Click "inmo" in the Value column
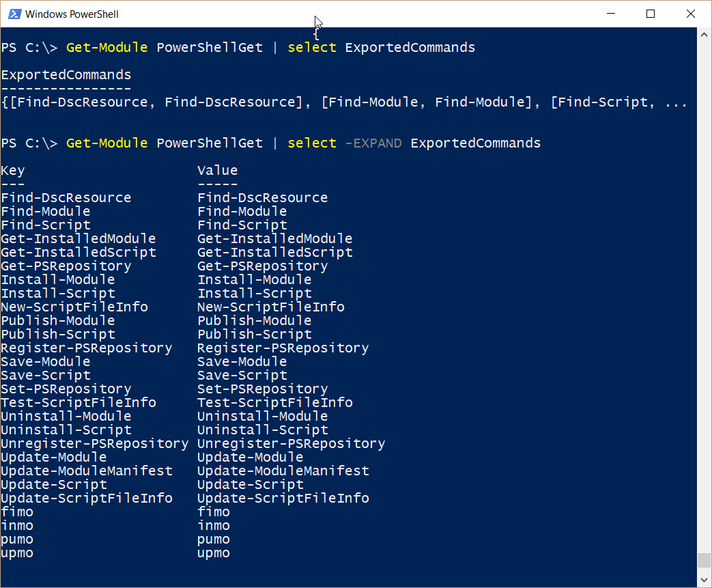The width and height of the screenshot is (712, 588). pyautogui.click(x=214, y=525)
